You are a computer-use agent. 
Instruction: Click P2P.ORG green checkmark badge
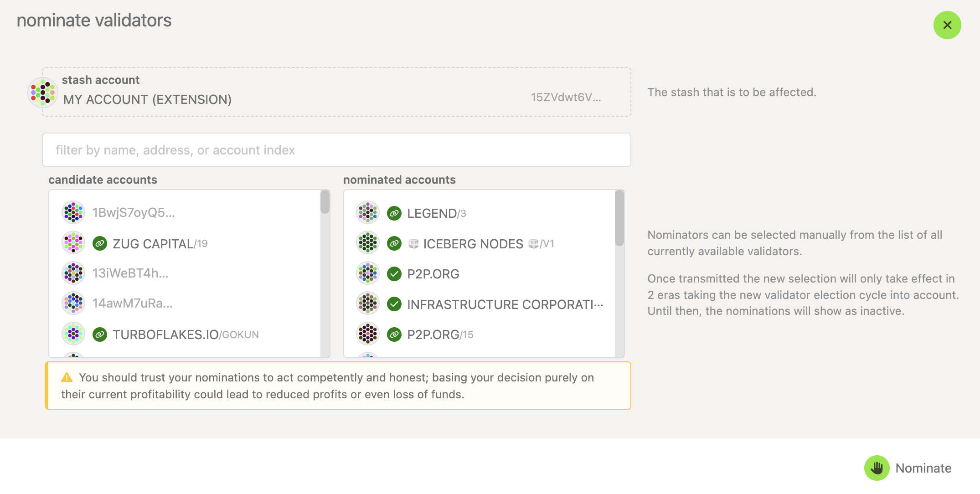tap(394, 274)
